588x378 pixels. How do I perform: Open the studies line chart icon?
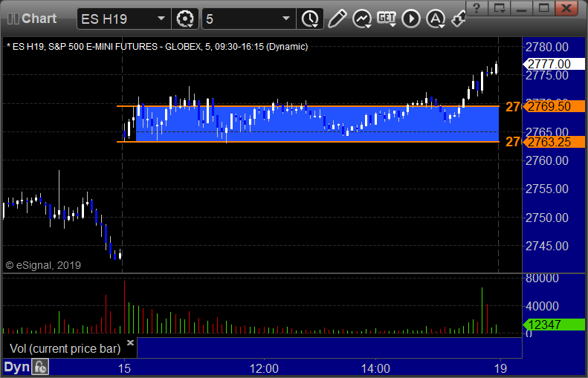point(361,18)
